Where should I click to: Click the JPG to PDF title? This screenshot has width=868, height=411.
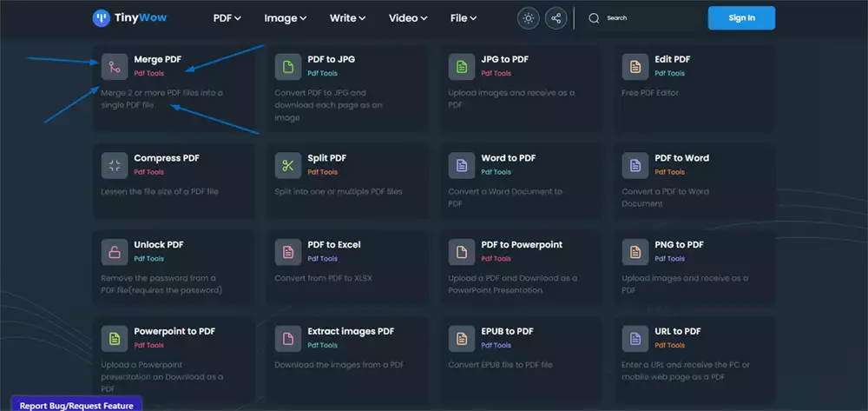click(x=505, y=59)
